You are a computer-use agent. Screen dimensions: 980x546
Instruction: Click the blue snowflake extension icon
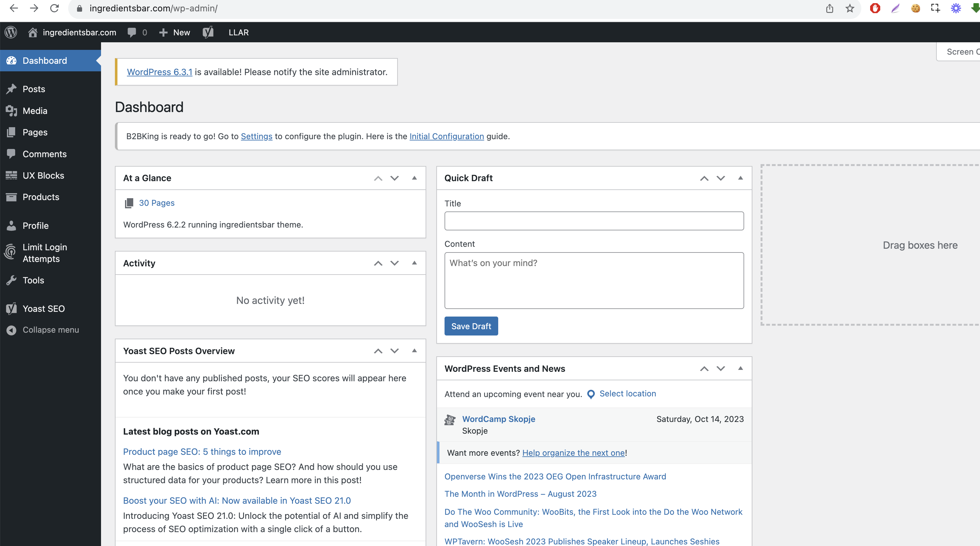click(956, 8)
